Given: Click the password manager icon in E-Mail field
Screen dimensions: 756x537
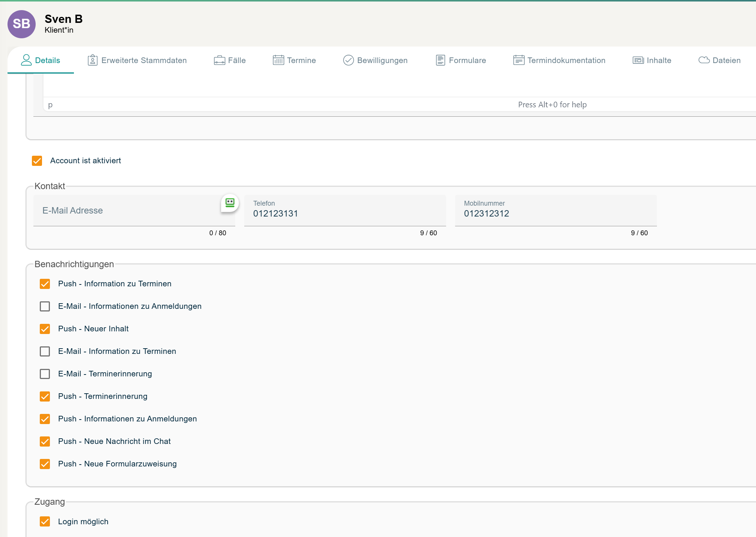Looking at the screenshot, I should [230, 203].
